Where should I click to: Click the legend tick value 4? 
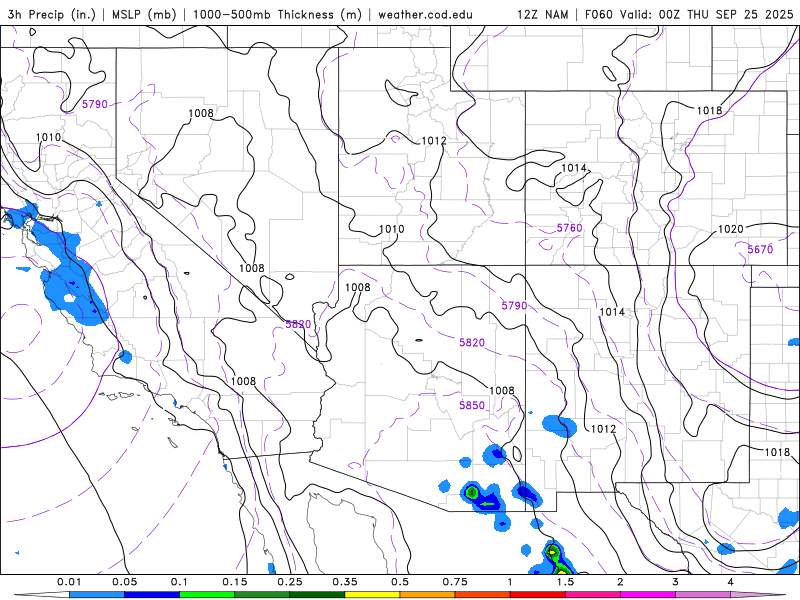[x=730, y=582]
